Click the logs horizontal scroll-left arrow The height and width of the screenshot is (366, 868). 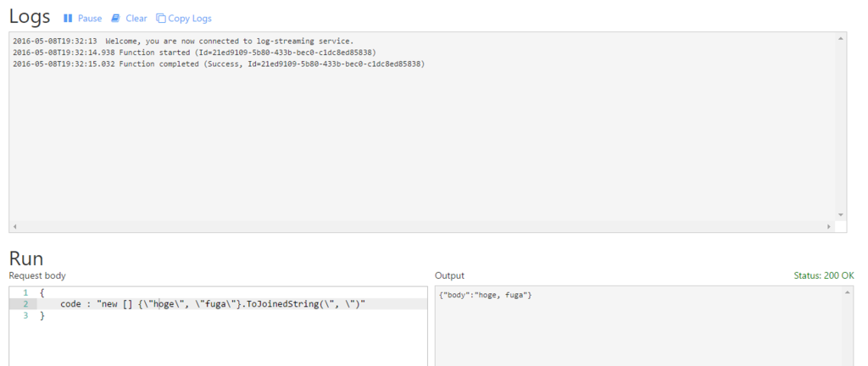(14, 227)
